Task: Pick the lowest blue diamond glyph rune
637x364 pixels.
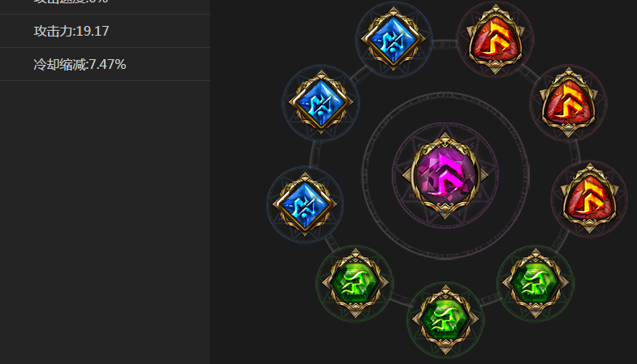Action: point(304,204)
